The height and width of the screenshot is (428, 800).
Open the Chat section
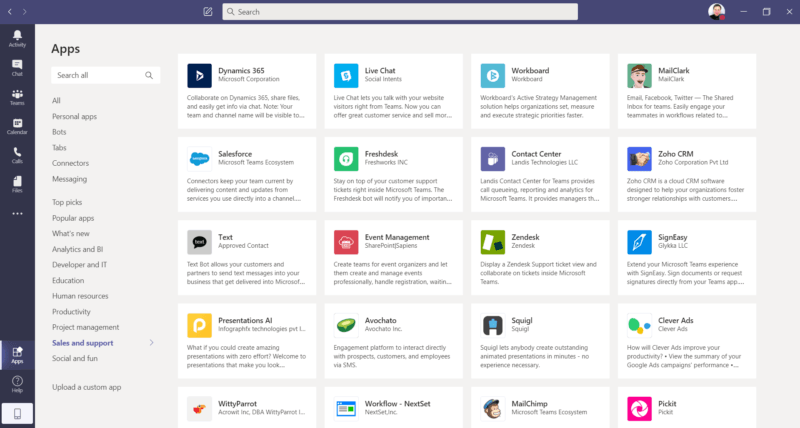pos(17,67)
